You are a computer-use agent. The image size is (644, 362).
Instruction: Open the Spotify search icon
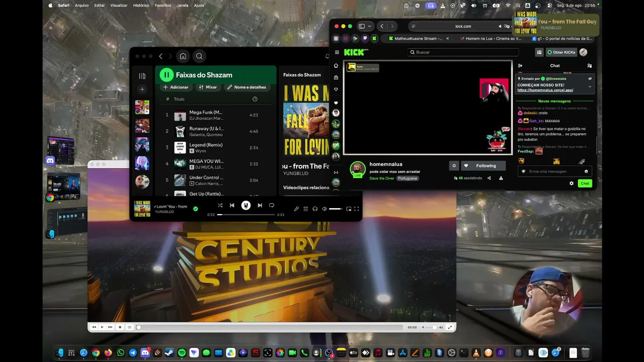pyautogui.click(x=199, y=56)
